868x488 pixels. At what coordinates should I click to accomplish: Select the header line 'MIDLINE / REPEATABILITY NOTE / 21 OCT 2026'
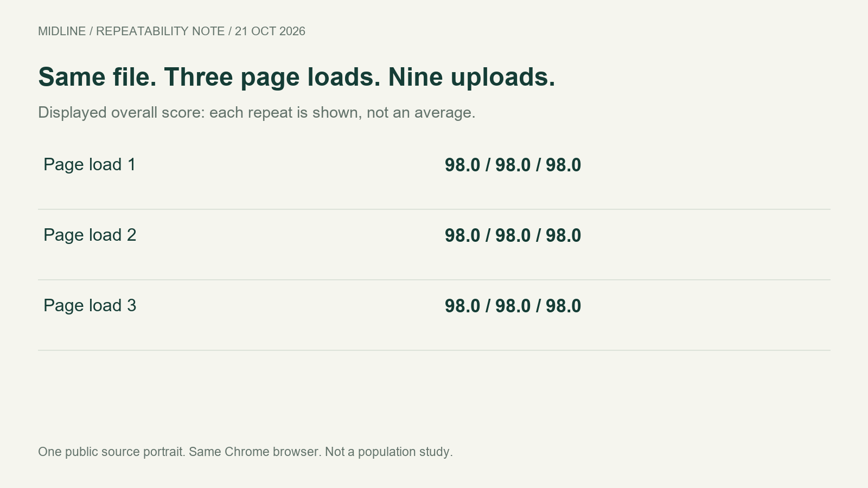(171, 31)
